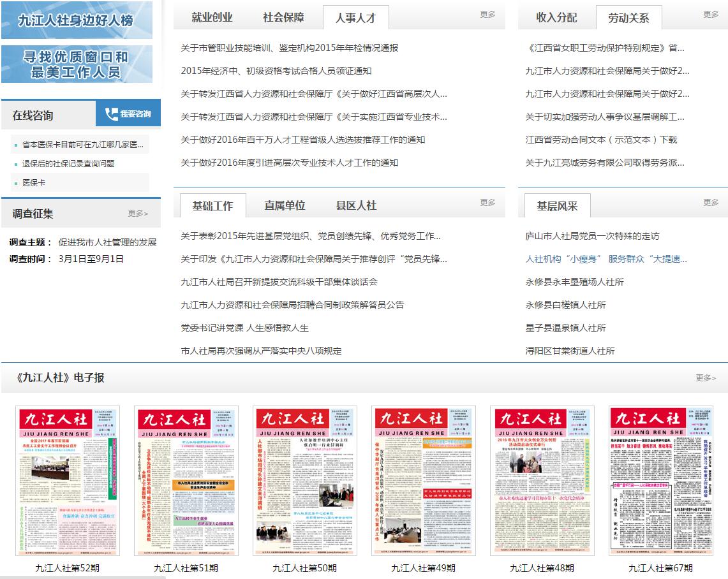Select 九江人社第67期 newspaper cover

661,481
